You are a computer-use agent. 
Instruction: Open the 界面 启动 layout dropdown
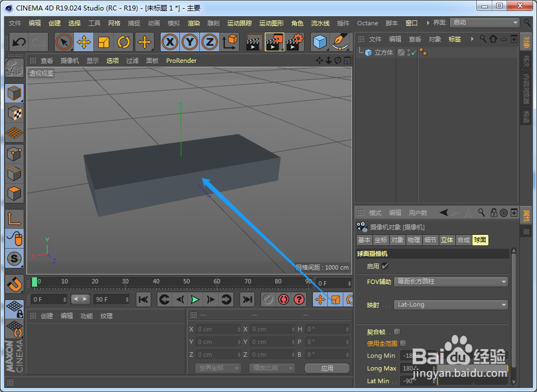point(485,23)
